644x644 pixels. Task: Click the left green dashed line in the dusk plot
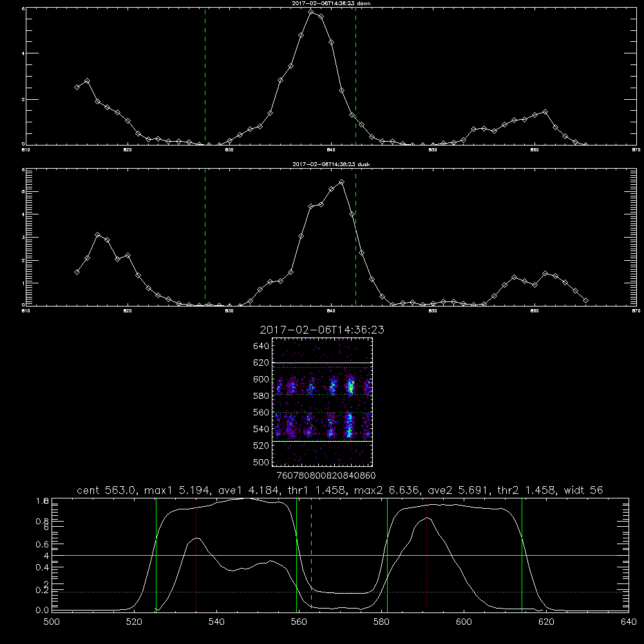(205, 237)
